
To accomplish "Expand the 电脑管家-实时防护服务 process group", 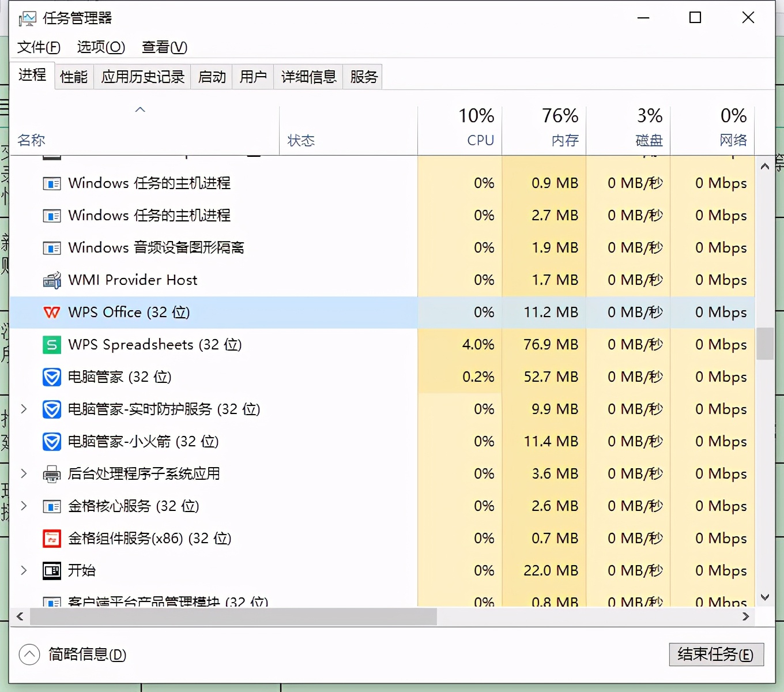I will (x=24, y=409).
